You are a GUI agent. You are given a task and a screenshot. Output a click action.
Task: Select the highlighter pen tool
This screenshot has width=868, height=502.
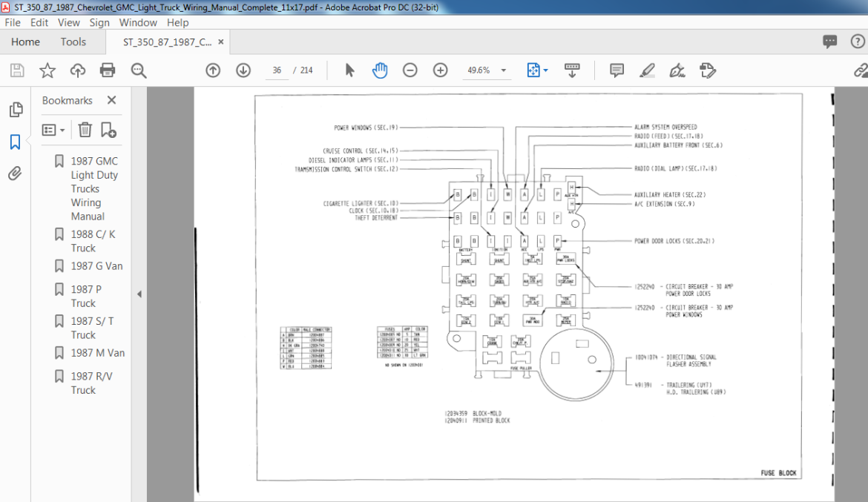pos(647,70)
